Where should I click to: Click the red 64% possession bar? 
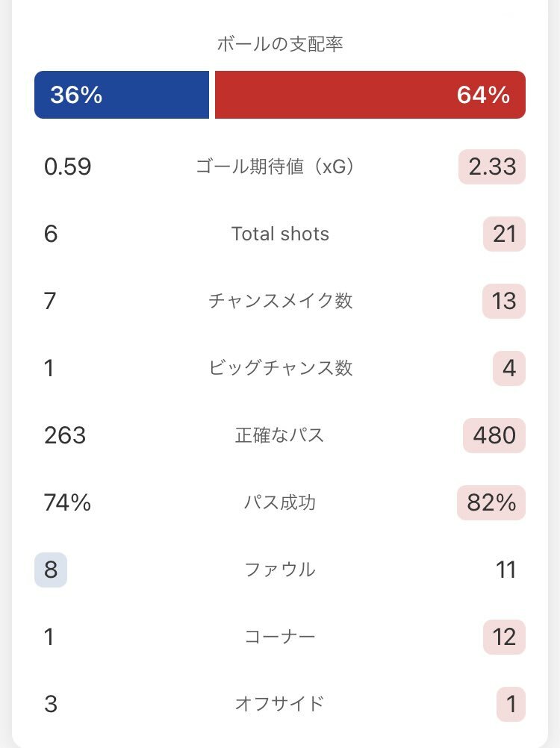click(x=370, y=95)
